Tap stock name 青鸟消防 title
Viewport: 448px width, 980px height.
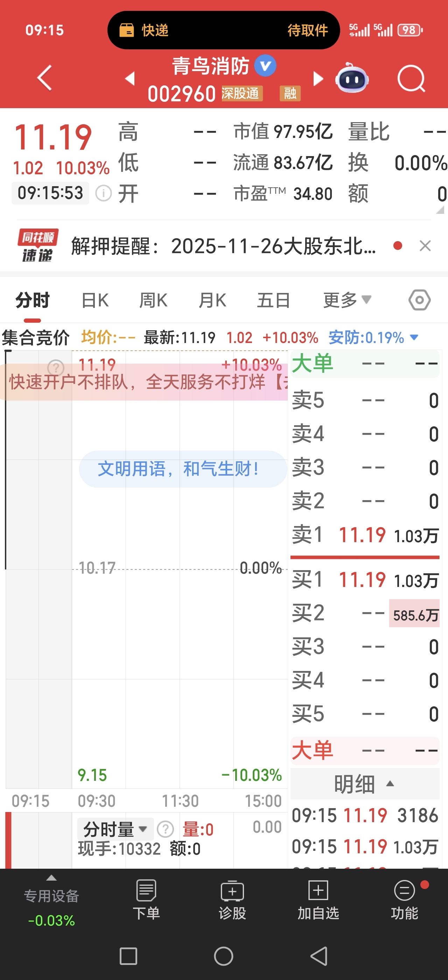[211, 66]
